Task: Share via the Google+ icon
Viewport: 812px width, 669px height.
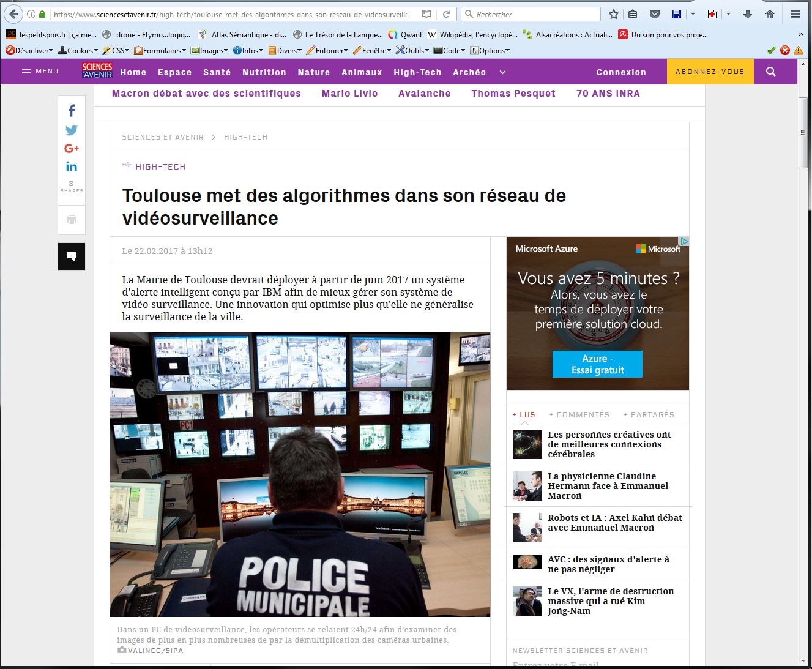Action: pyautogui.click(x=72, y=148)
